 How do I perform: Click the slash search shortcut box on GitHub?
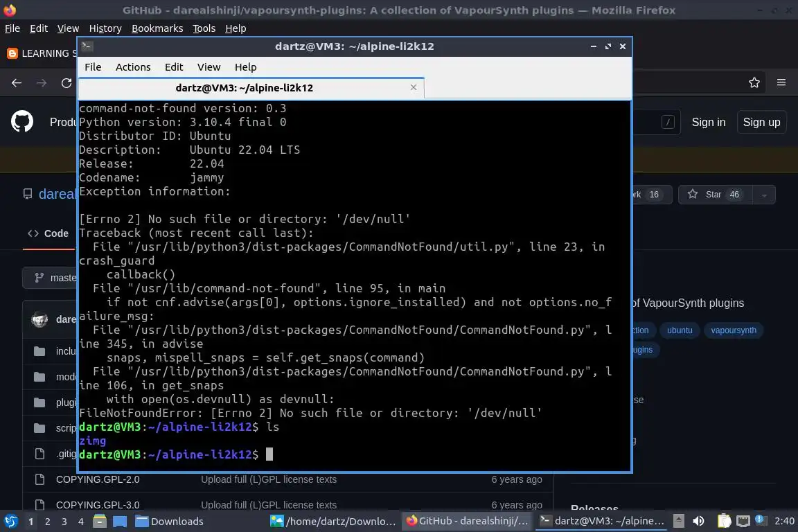coord(668,122)
